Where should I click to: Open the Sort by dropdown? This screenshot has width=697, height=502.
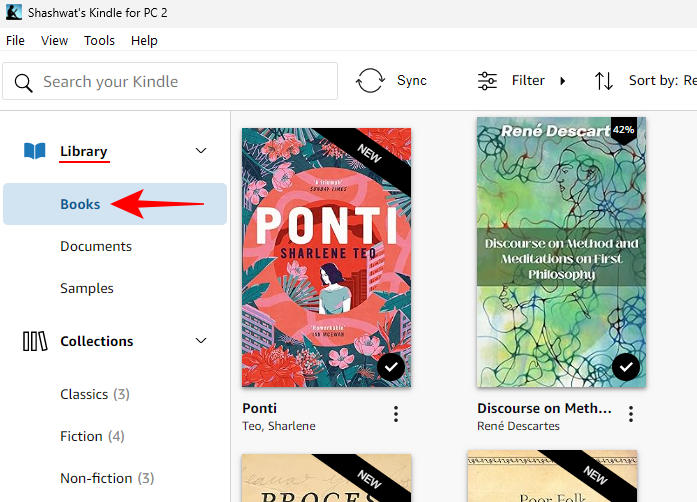[x=662, y=80]
